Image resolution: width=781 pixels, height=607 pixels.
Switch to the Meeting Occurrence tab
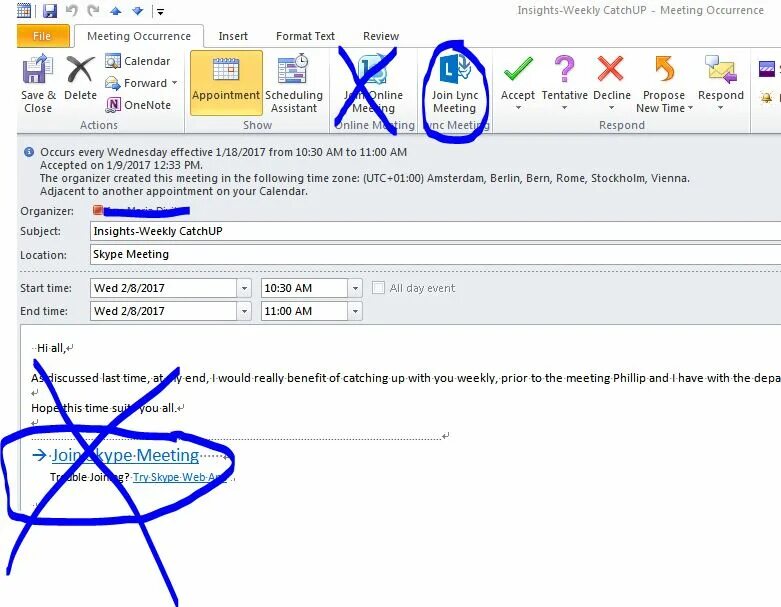[x=138, y=36]
